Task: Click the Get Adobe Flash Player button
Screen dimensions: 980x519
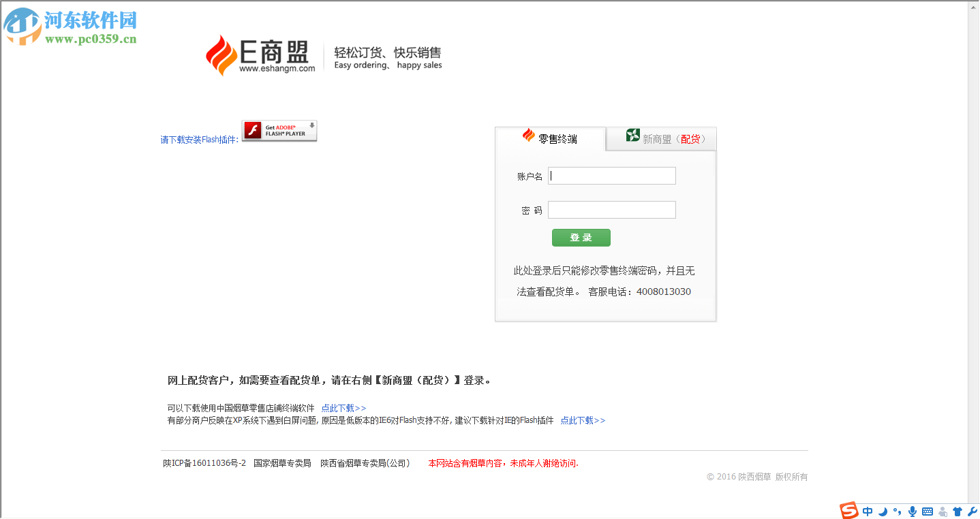Action: point(279,130)
